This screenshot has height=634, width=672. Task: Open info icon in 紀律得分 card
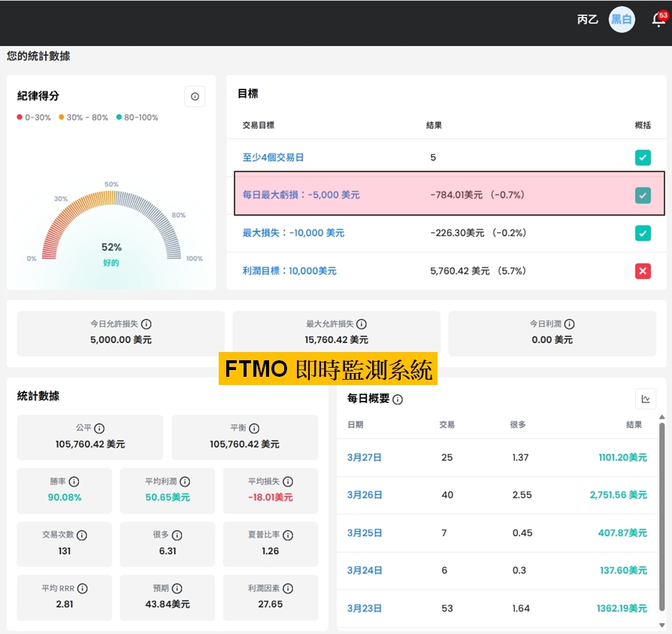click(195, 96)
